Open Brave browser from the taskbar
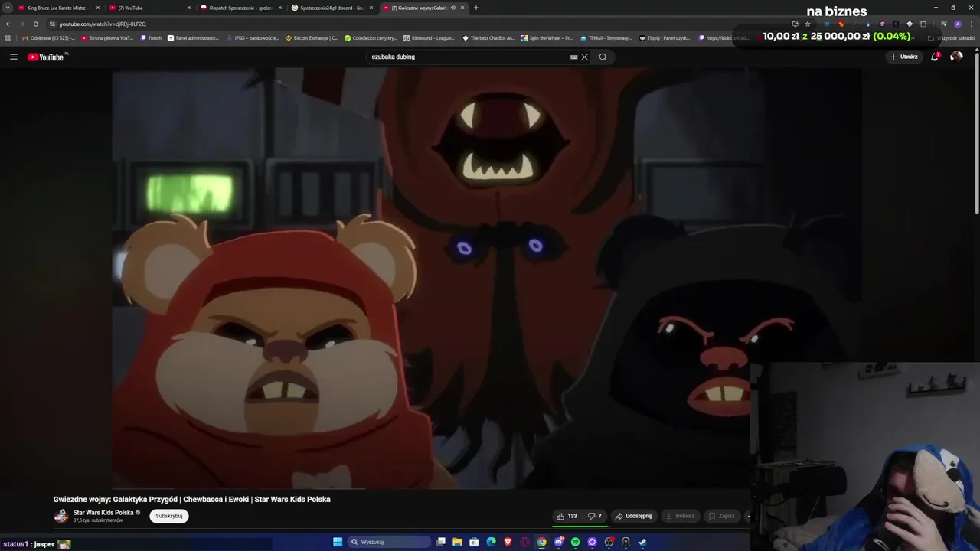Screen dimensions: 980x551 (x=508, y=542)
